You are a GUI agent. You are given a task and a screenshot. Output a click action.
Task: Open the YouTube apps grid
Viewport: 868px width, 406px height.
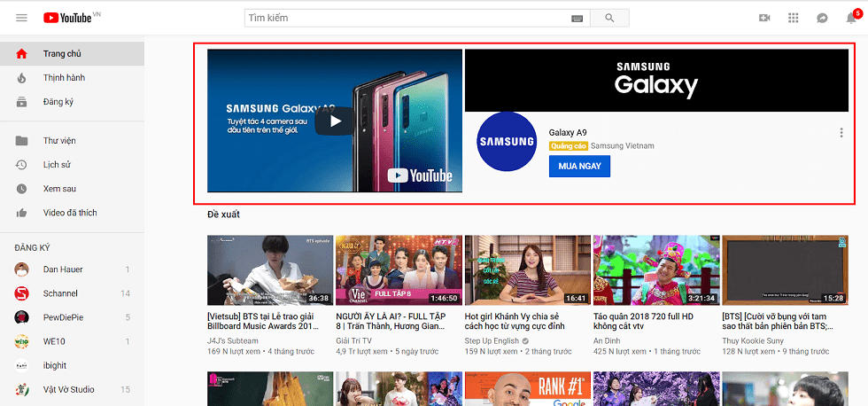click(794, 18)
